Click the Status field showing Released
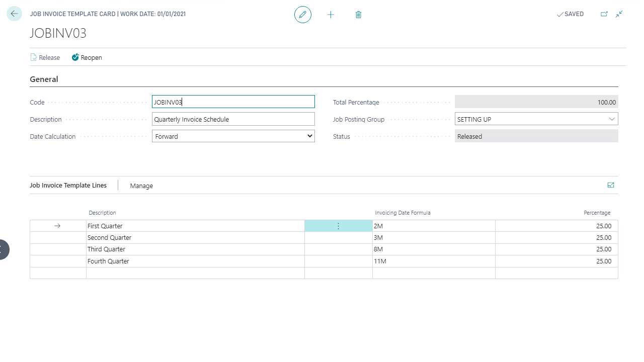The height and width of the screenshot is (362, 644). 536,136
